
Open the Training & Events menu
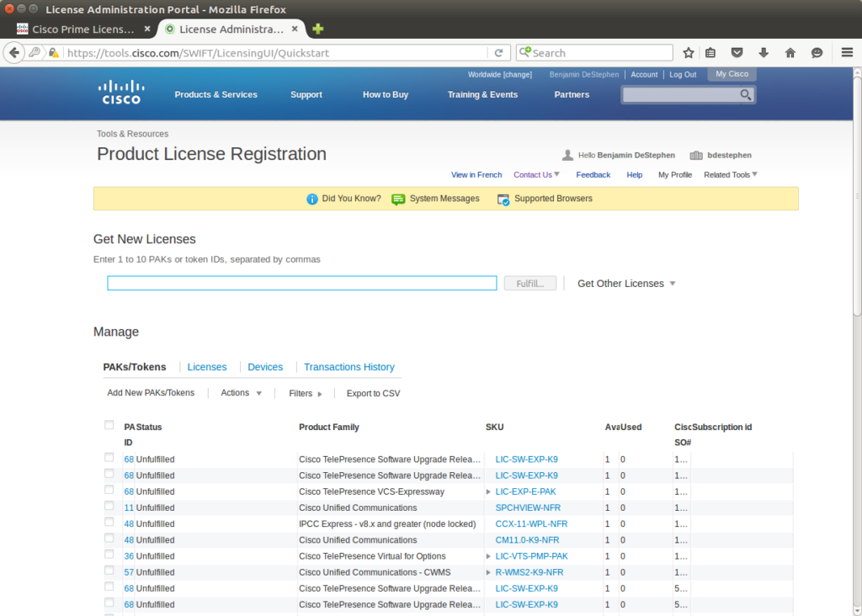pyautogui.click(x=482, y=94)
